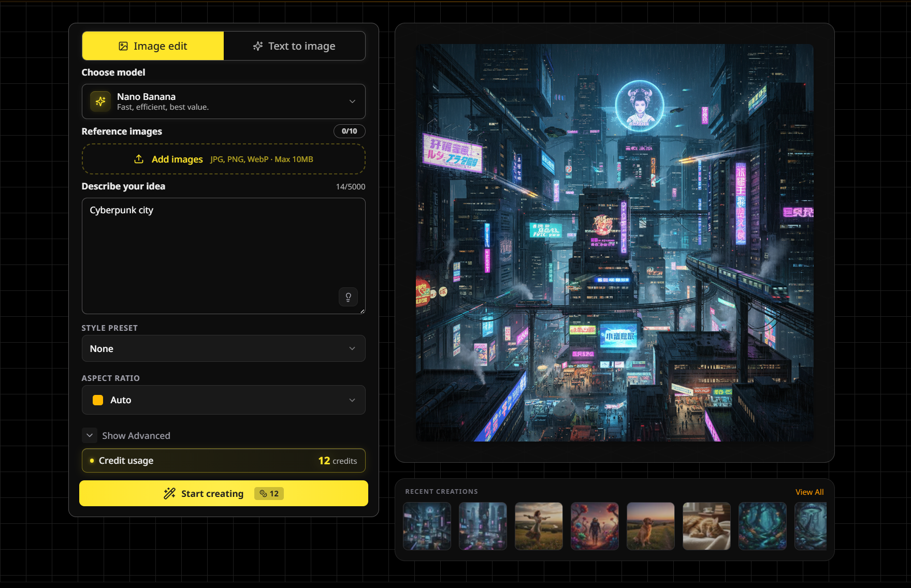Click the magic wand icon on Start creating
The width and height of the screenshot is (911, 588).
click(x=169, y=493)
